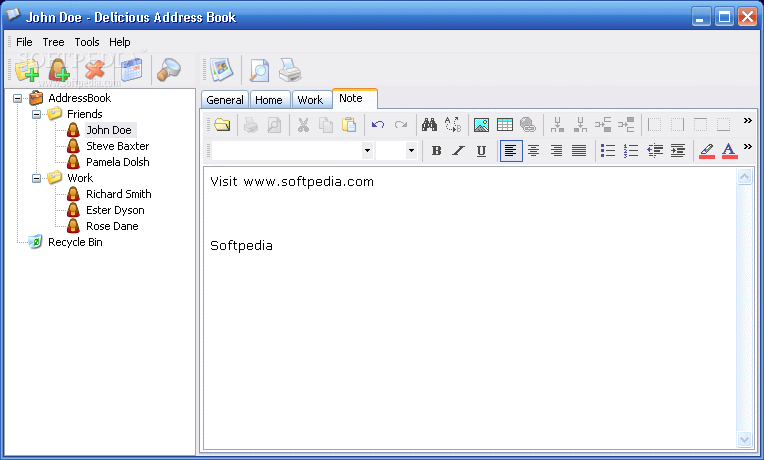Open the Tree menu

pos(53,42)
